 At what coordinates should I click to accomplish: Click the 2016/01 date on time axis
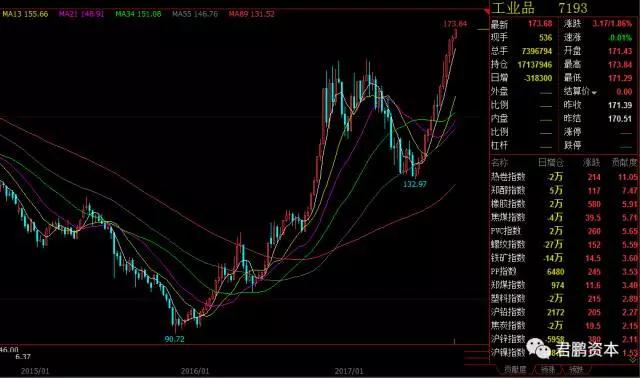(x=195, y=371)
